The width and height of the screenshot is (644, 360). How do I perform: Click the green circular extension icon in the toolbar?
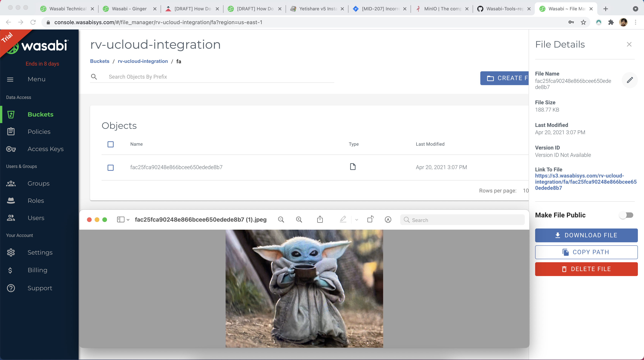(599, 22)
